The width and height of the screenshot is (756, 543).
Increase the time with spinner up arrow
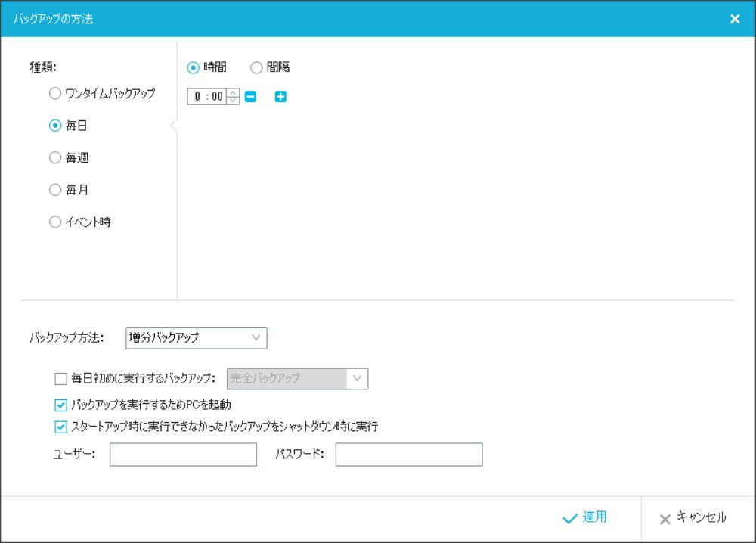[233, 92]
